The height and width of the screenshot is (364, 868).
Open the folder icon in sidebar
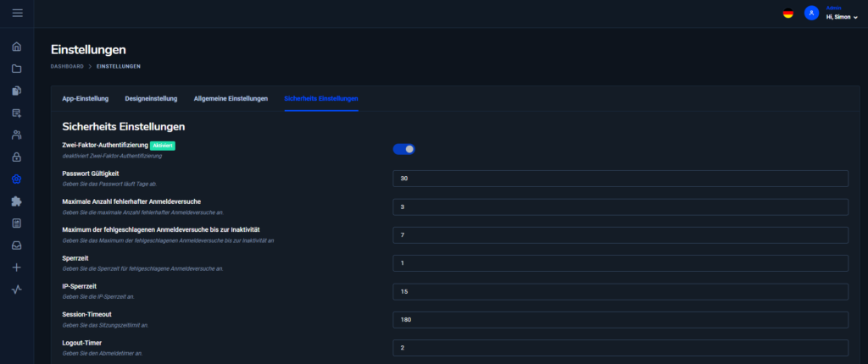point(17,69)
